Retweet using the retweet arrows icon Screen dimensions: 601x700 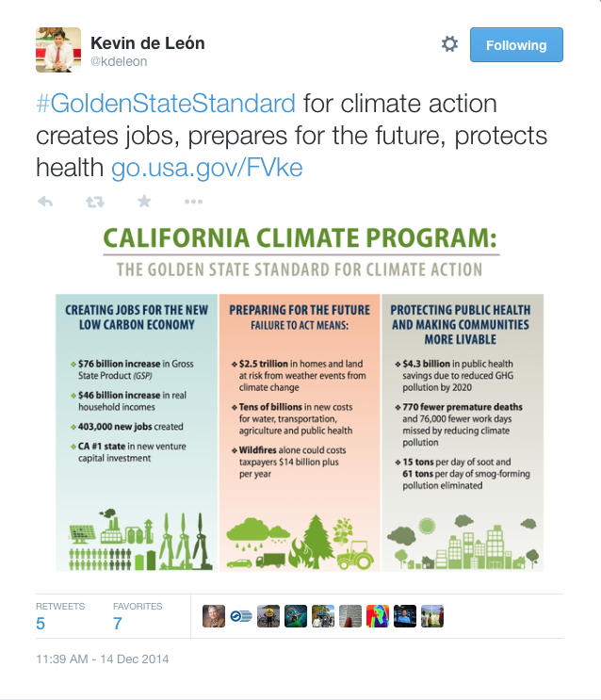(x=94, y=202)
